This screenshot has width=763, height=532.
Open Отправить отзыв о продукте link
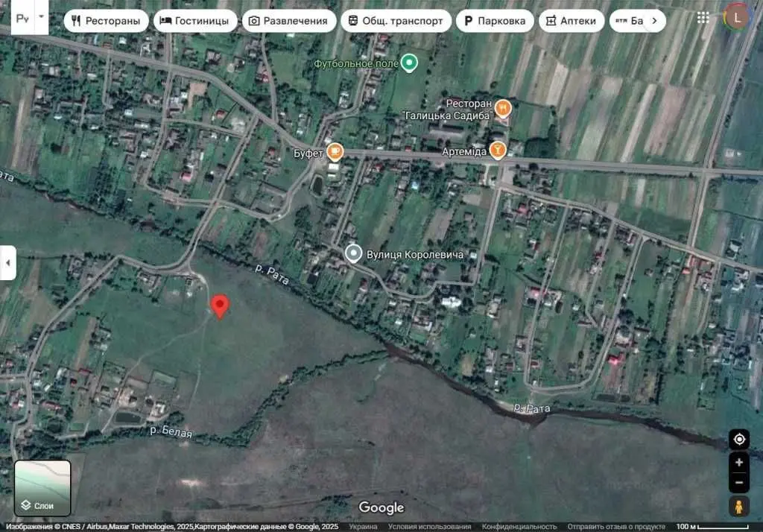click(x=616, y=527)
